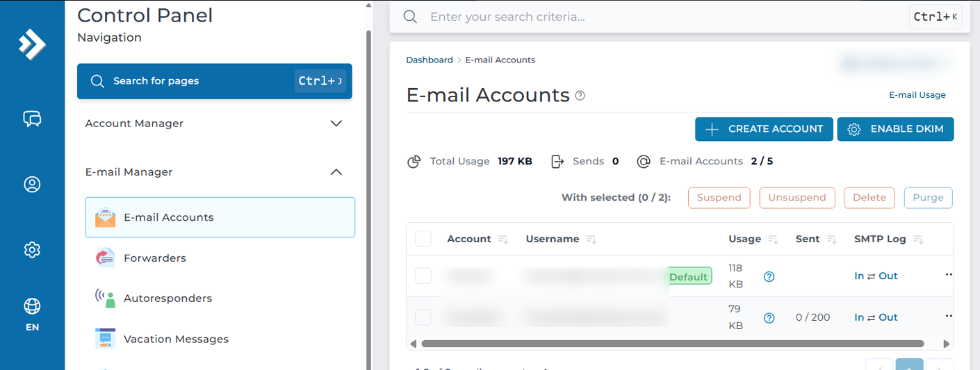The height and width of the screenshot is (370, 980).
Task: Click the horizontal scrollbar under the accounts table
Action: pos(672,344)
